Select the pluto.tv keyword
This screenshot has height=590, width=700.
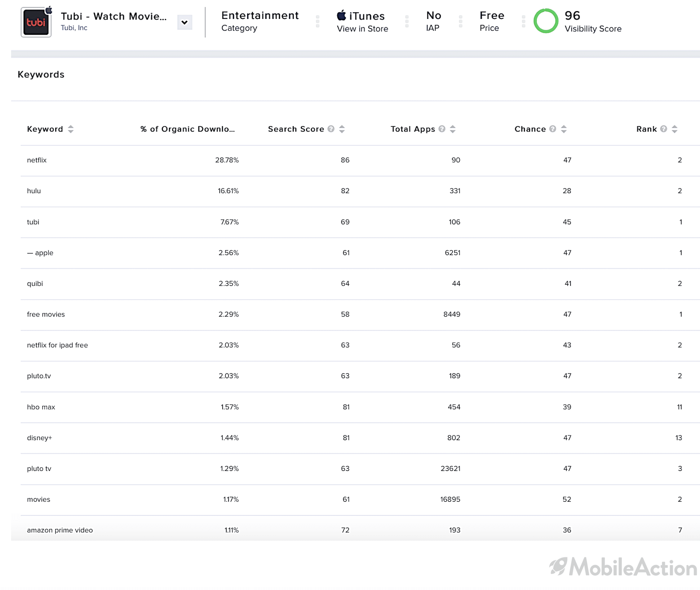[x=39, y=376]
